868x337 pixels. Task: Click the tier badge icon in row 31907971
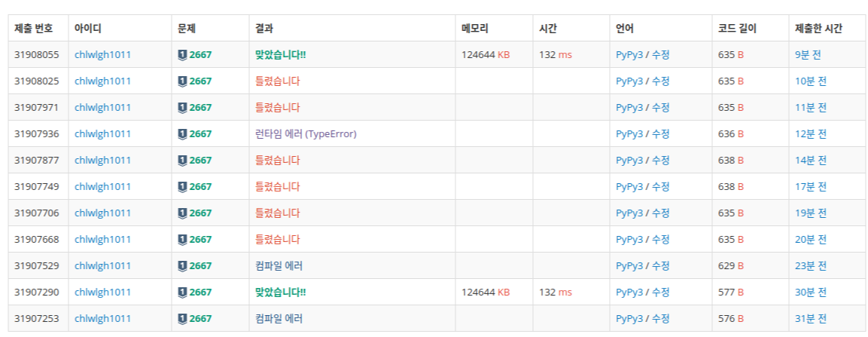(182, 108)
